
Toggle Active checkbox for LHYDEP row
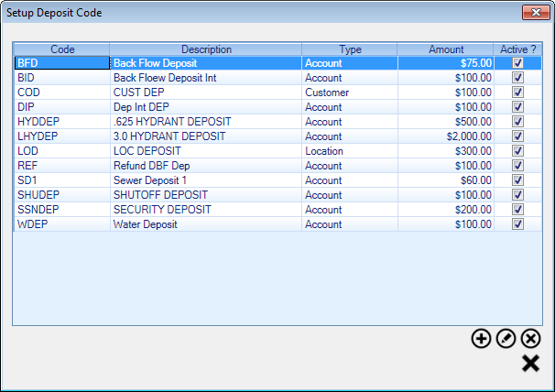coord(517,136)
